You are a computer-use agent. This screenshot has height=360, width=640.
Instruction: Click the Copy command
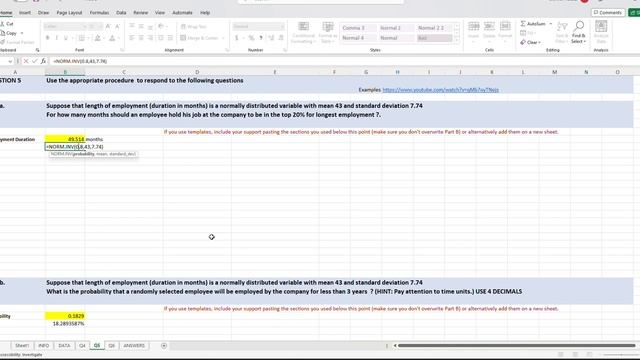coord(9,33)
